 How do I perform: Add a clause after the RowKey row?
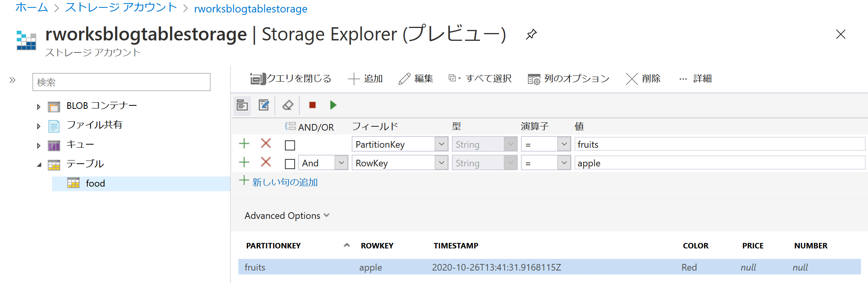click(244, 162)
